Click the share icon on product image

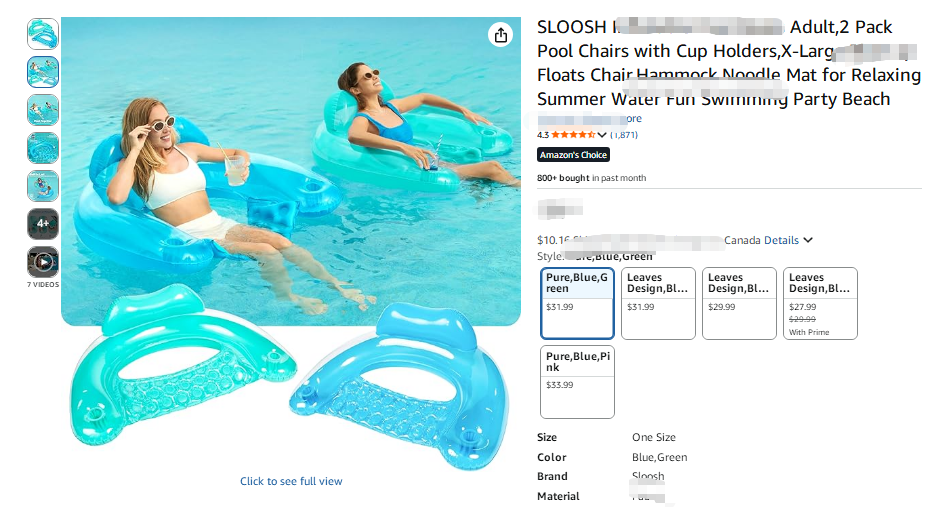tap(500, 35)
